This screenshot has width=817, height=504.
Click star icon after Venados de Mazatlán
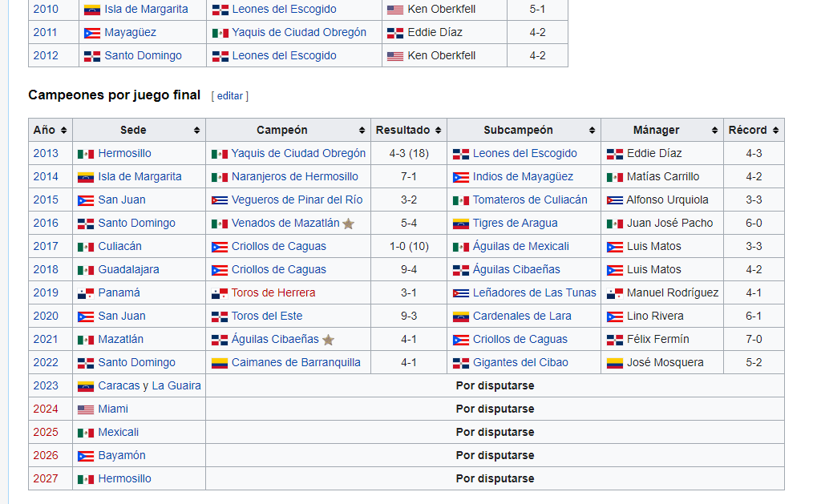tap(349, 224)
